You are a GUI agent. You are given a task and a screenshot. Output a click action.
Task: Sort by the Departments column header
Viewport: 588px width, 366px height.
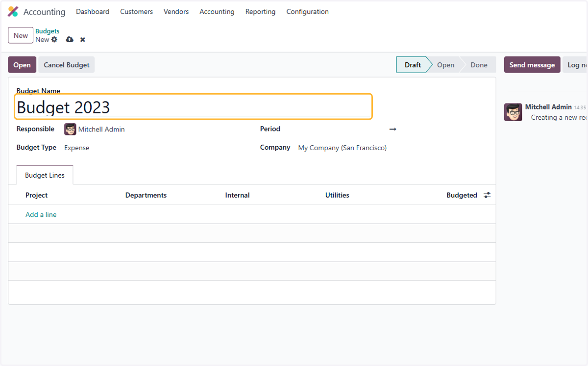point(146,195)
